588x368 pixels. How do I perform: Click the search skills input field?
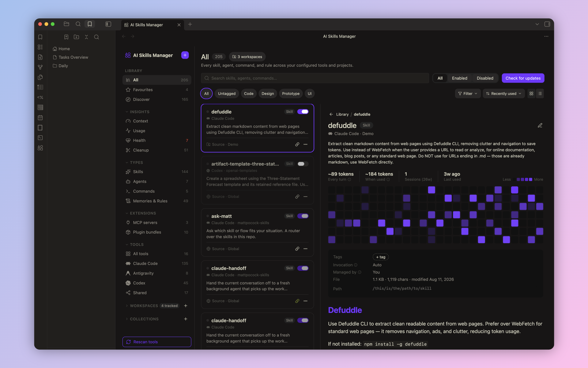[315, 78]
